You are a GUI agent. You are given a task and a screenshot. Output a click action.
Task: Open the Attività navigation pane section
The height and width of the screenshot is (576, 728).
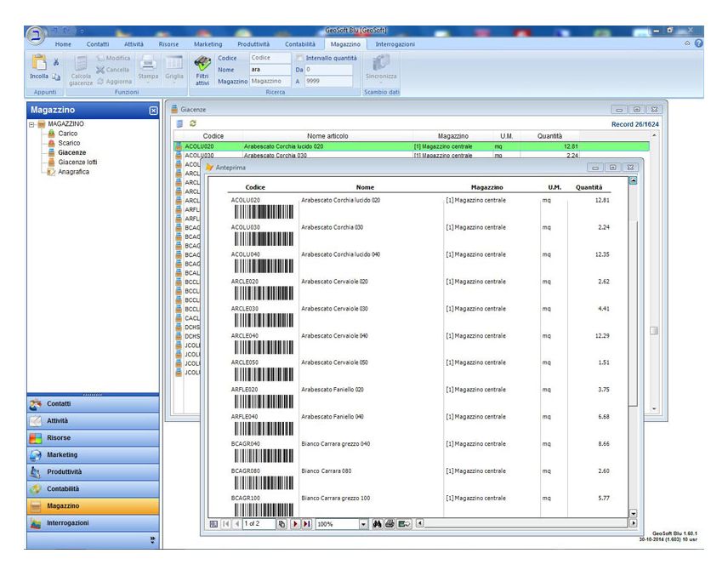[93, 421]
